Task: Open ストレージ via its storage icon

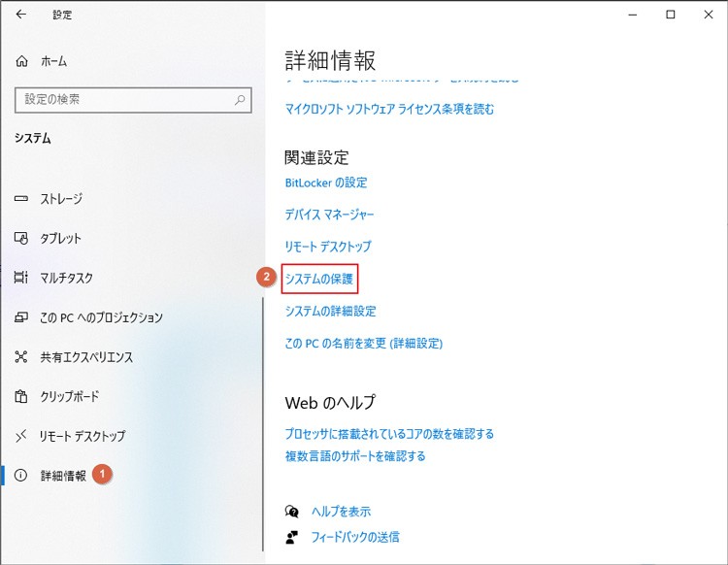Action: pyautogui.click(x=21, y=199)
